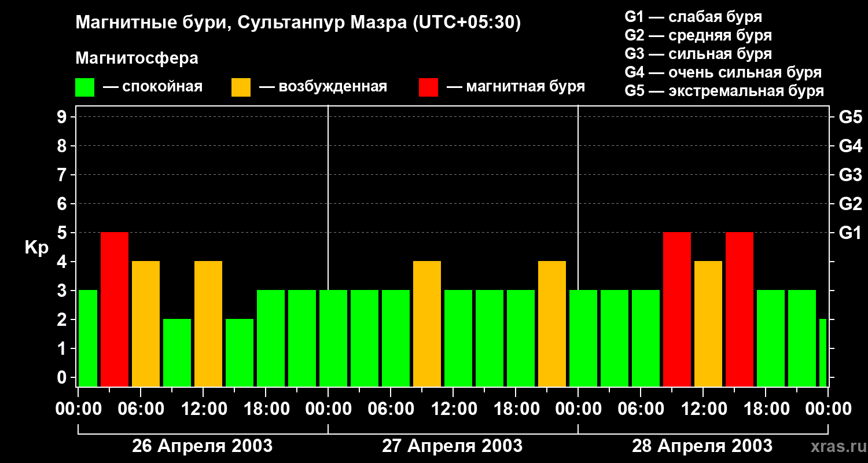Select the 'G3 — сильная буря' legend line
The image size is (868, 463).
698,54
